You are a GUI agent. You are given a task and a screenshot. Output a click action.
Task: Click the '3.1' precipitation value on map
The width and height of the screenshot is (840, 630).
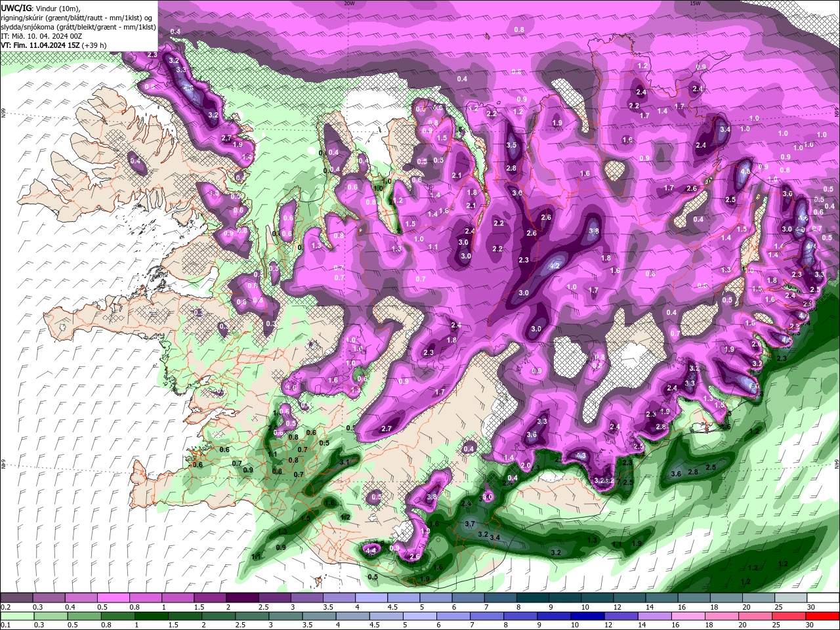(x=344, y=462)
